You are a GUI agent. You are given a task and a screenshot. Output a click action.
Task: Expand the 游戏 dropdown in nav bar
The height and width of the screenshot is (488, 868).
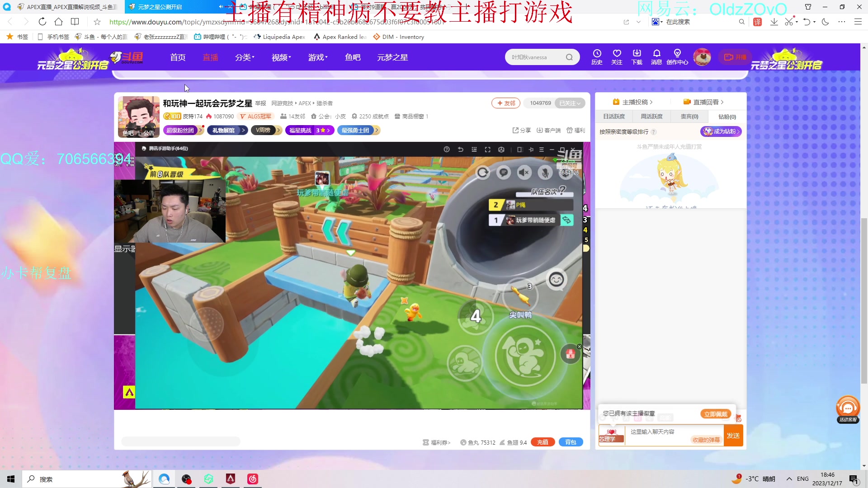[x=318, y=57]
